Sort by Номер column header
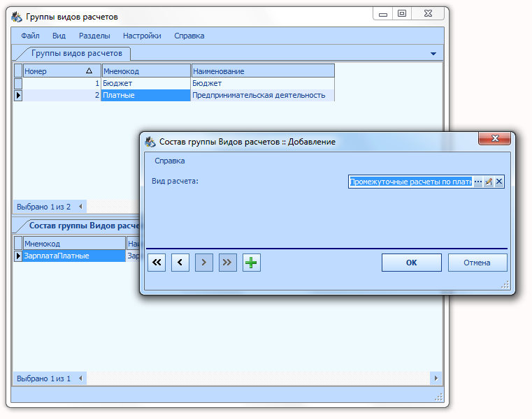This screenshot has height=419, width=532. point(62,71)
